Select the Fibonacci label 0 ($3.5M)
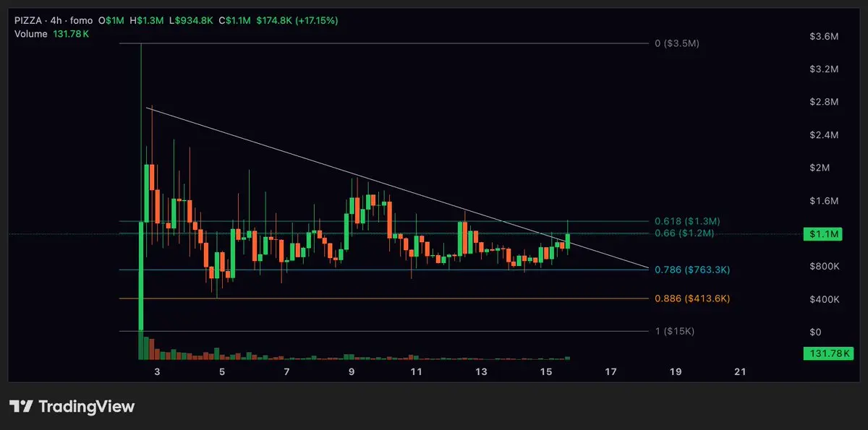868x430 pixels. coord(677,43)
